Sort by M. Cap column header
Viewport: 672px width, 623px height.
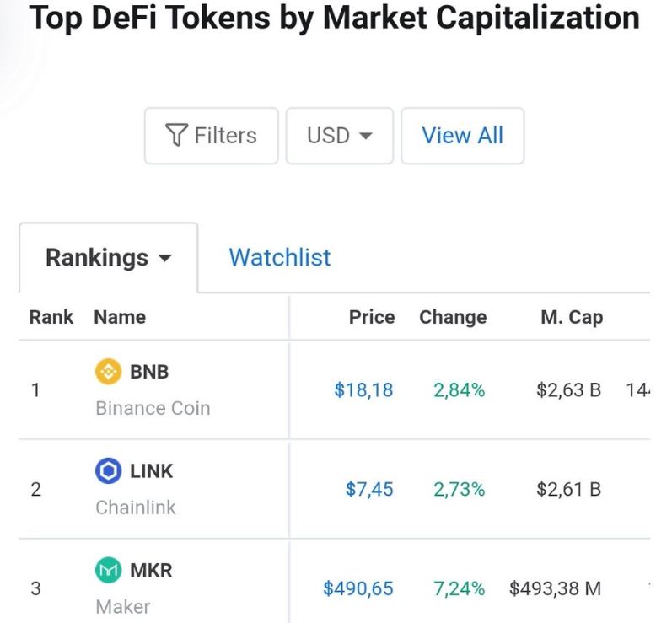(x=572, y=317)
